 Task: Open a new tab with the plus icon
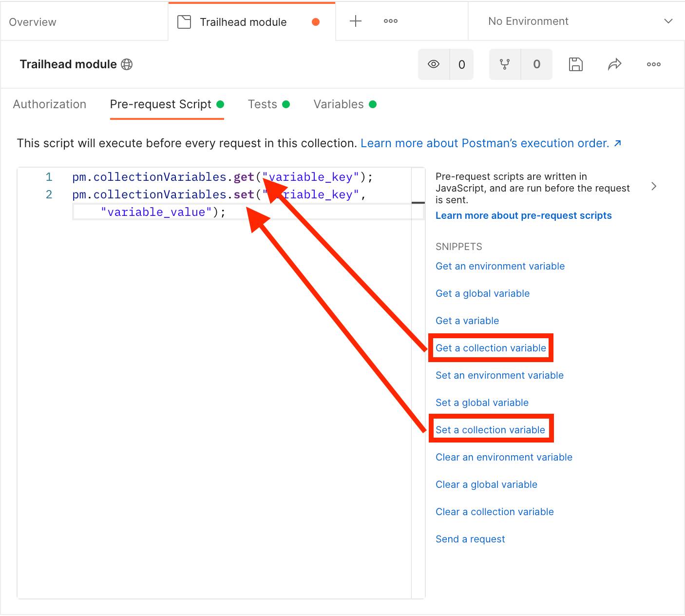tap(355, 21)
